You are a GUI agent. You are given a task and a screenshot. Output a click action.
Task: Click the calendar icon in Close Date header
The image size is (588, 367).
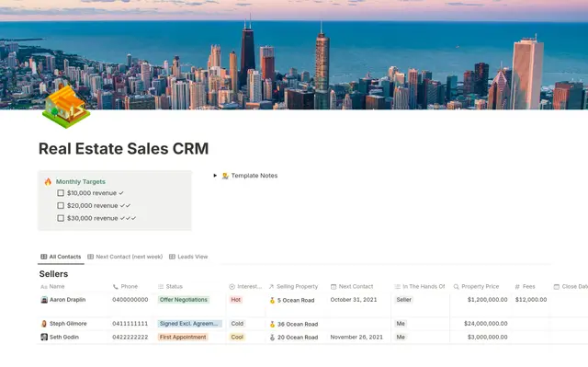click(x=557, y=287)
